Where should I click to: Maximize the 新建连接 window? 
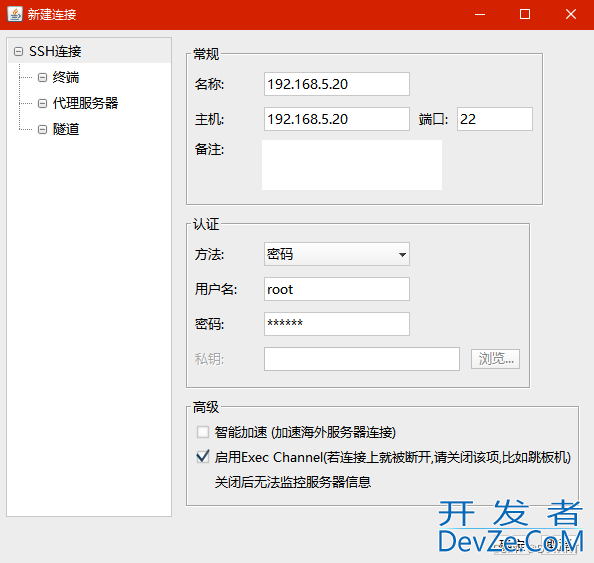(525, 14)
